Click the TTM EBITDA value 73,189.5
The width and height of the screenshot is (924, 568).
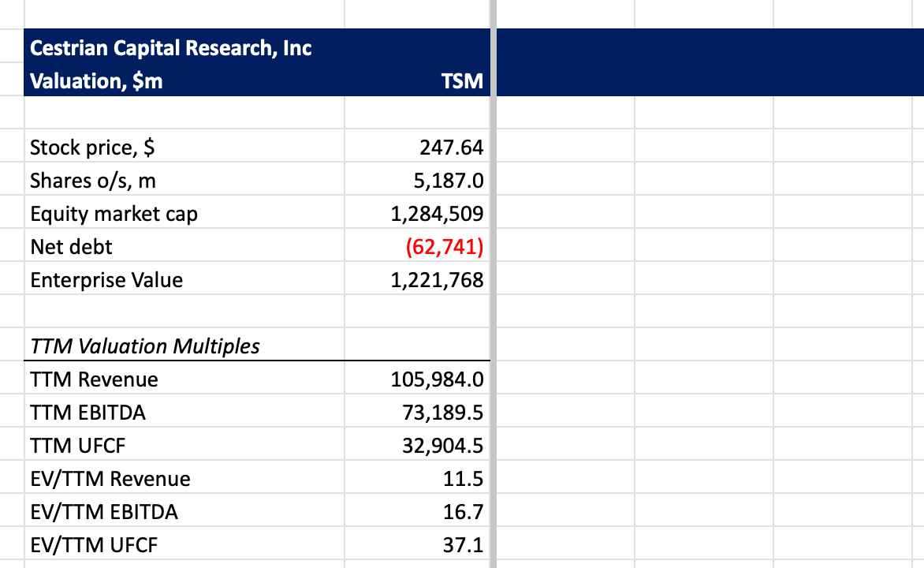[417, 412]
